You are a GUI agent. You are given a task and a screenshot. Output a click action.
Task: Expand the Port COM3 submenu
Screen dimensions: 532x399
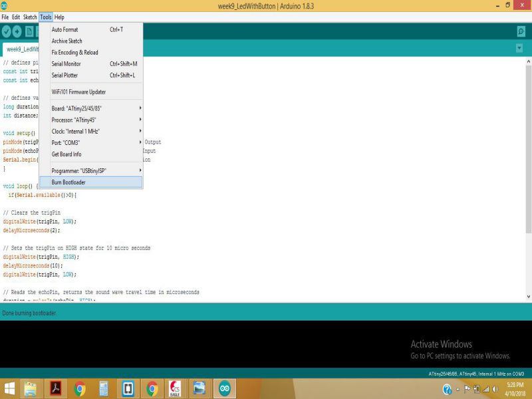tap(91, 143)
